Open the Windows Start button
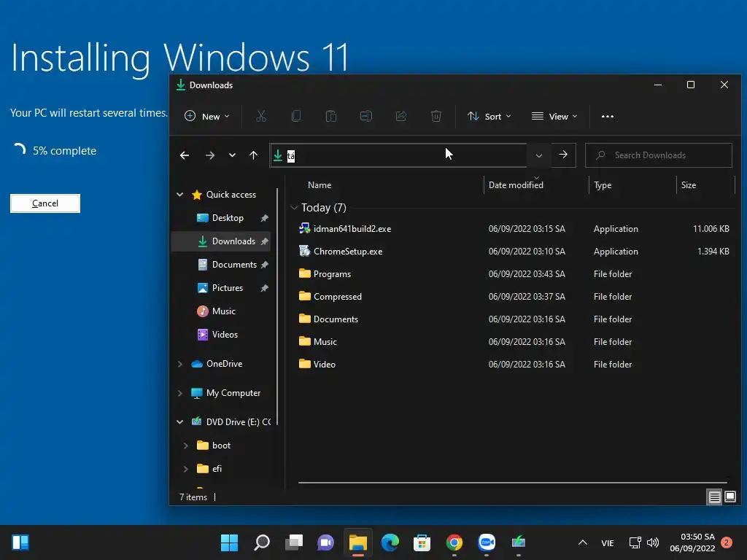 pos(229,542)
